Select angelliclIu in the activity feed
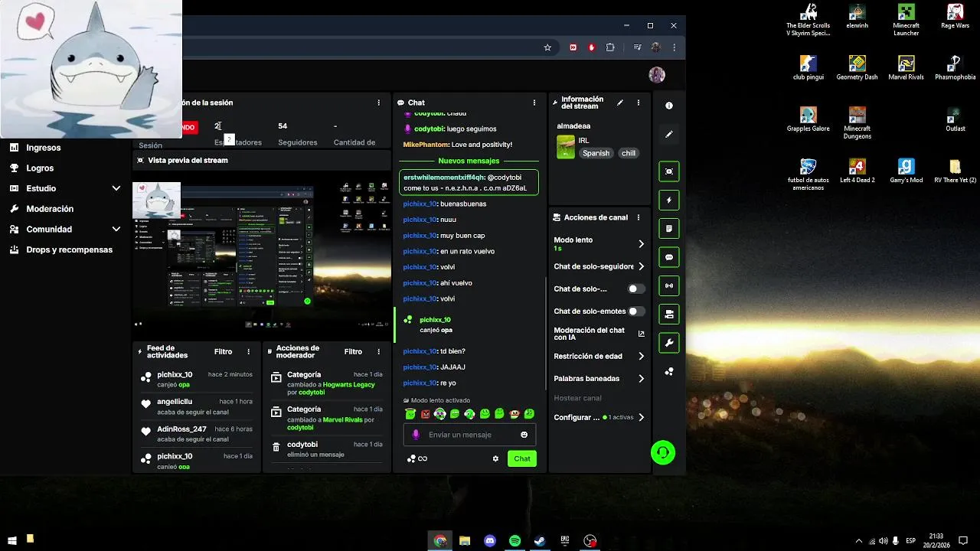 (x=175, y=402)
